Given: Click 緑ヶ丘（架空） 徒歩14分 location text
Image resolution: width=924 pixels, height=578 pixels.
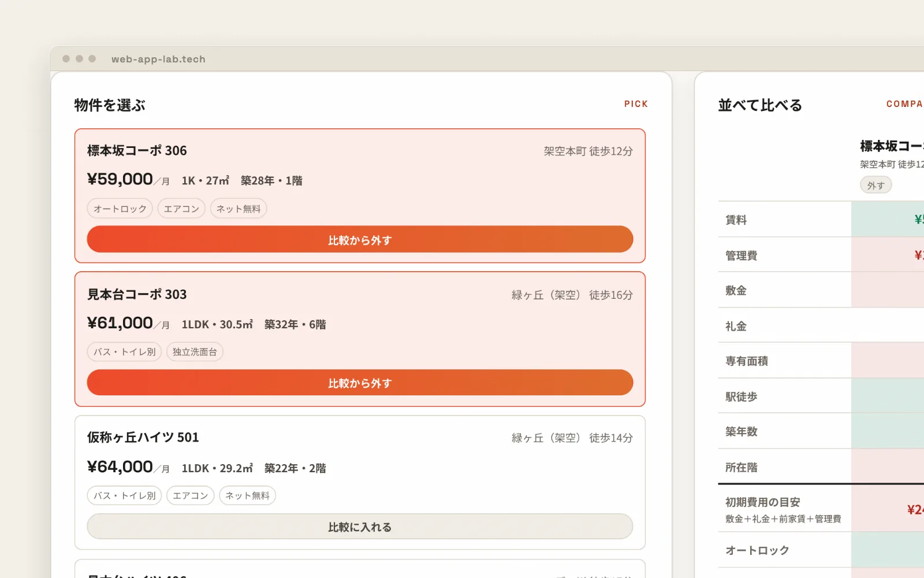Looking at the screenshot, I should 572,438.
